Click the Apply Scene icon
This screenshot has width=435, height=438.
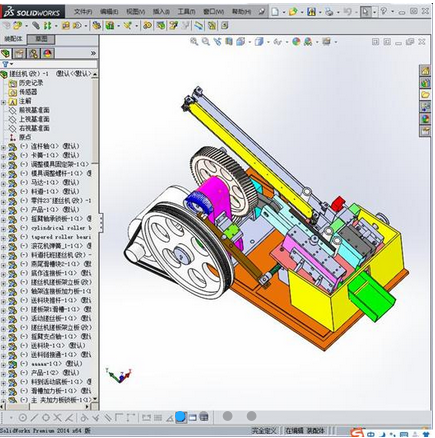[308, 42]
